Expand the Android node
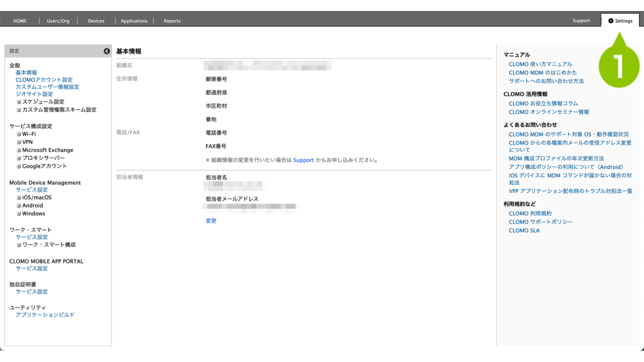This screenshot has width=644, height=362. coord(19,206)
